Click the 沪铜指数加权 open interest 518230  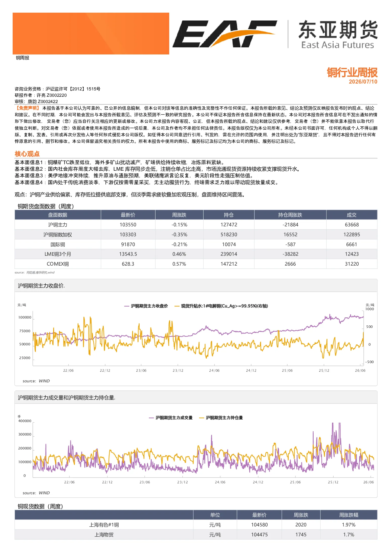229,234
